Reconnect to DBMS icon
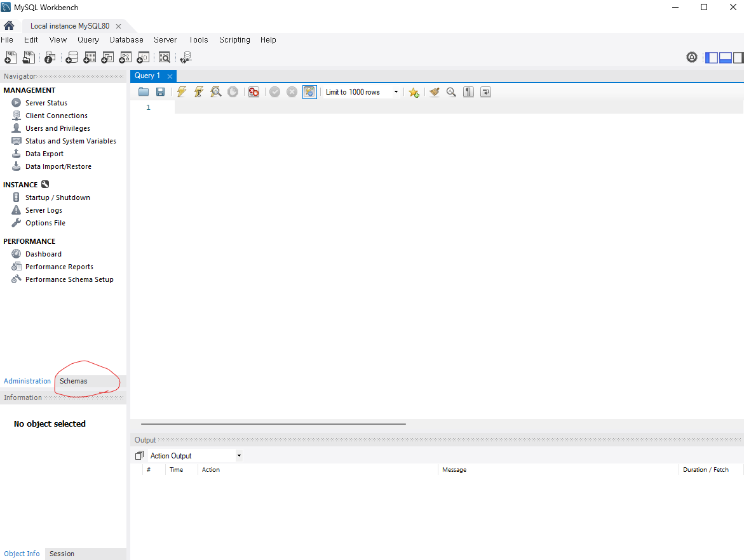Screen dimensions: 744x560 (x=186, y=57)
